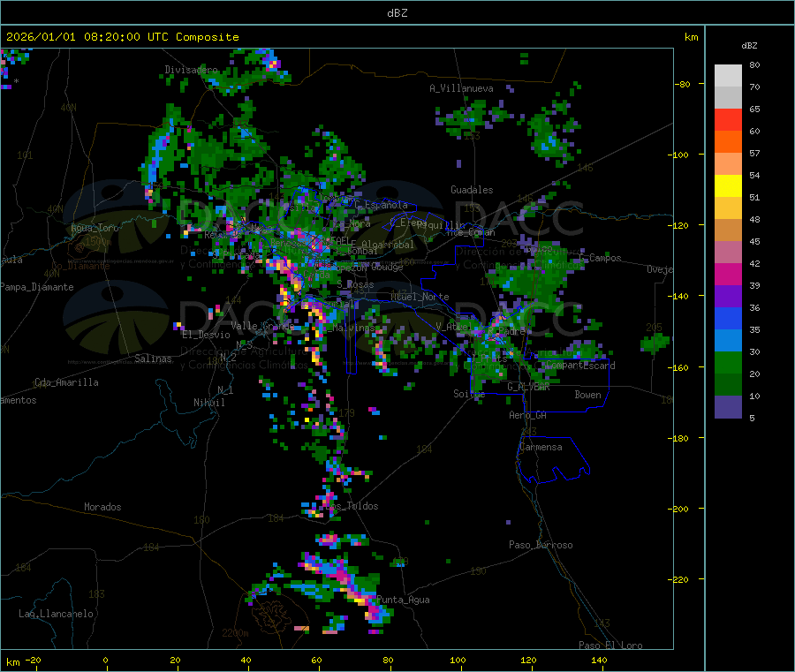Select the 35 dBZ blue legend swatch
This screenshot has width=795, height=672.
[728, 318]
